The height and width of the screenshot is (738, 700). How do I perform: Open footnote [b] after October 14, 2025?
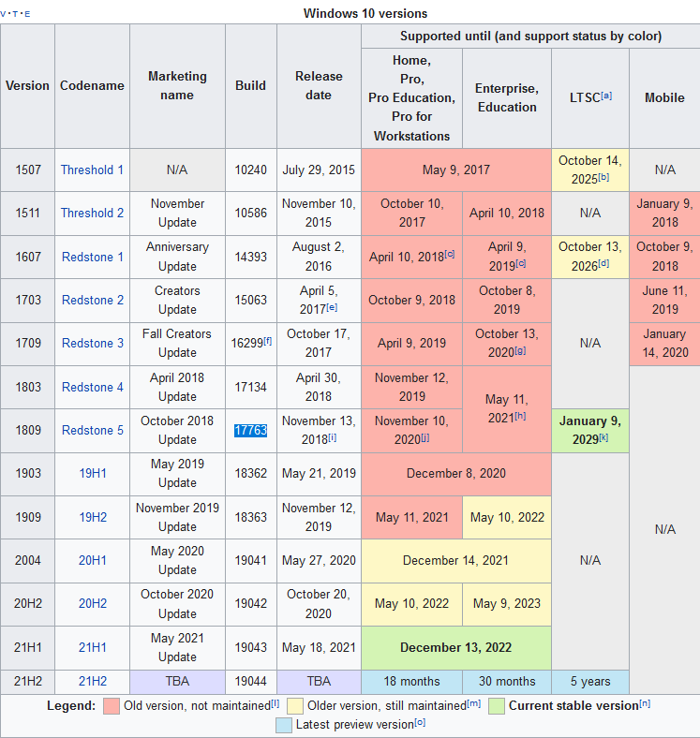click(x=603, y=177)
